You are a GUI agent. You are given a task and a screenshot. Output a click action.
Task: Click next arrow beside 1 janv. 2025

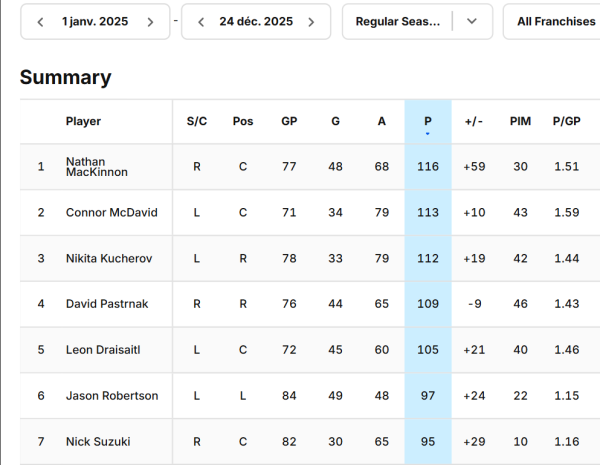pyautogui.click(x=150, y=21)
